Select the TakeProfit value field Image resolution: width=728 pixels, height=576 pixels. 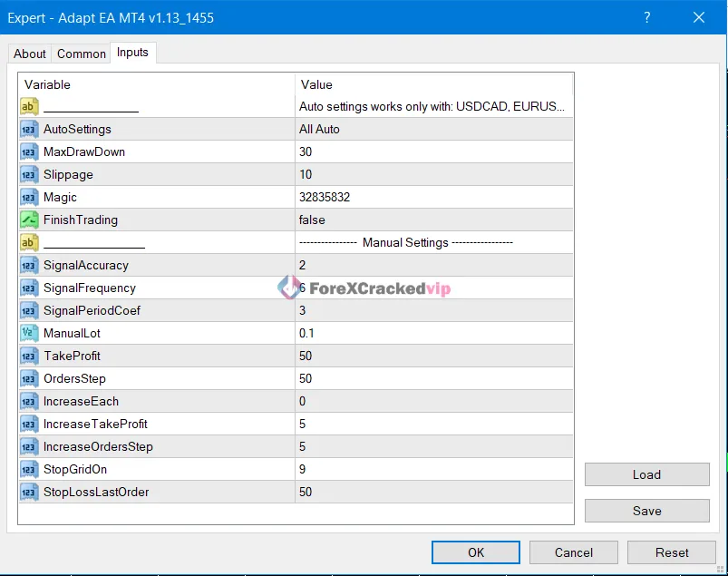(x=433, y=356)
